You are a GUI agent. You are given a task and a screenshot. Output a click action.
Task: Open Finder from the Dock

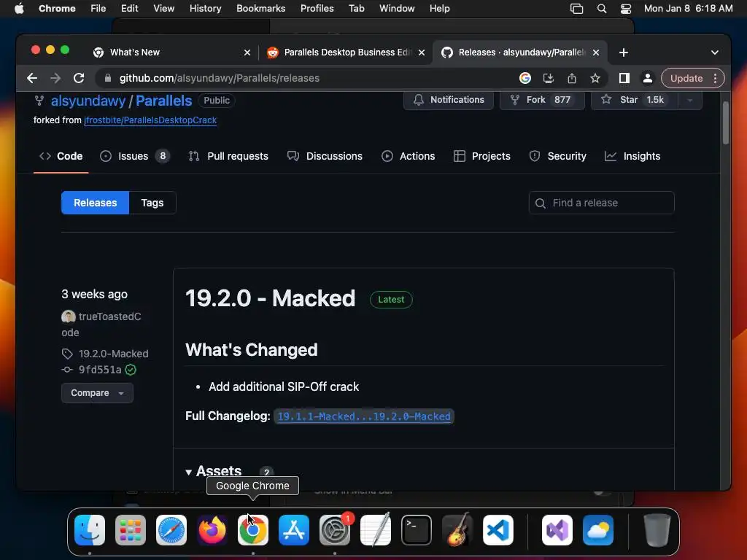90,530
